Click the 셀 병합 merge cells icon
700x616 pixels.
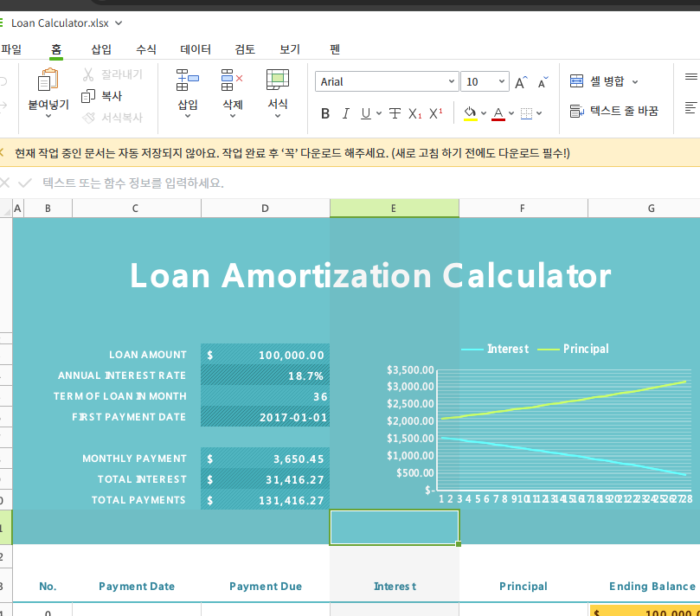pyautogui.click(x=576, y=79)
